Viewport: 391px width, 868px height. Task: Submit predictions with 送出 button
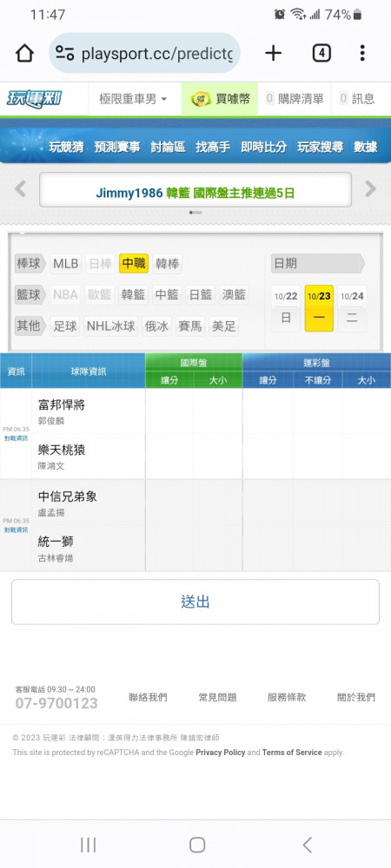pos(195,602)
